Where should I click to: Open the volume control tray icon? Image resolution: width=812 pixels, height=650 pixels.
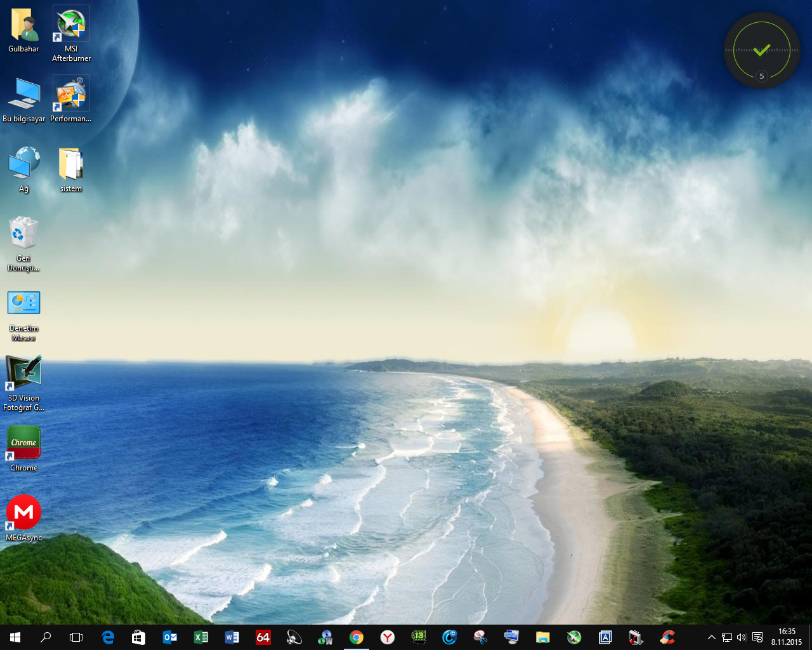[742, 637]
